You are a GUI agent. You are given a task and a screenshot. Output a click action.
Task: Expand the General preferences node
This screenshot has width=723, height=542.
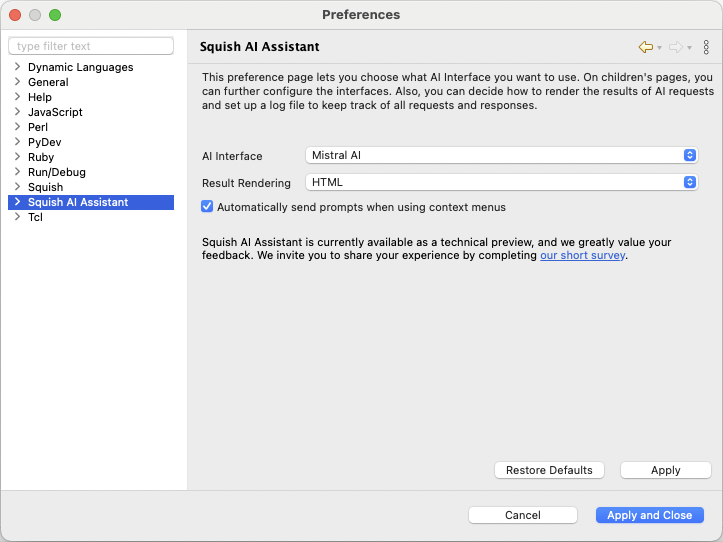[17, 82]
